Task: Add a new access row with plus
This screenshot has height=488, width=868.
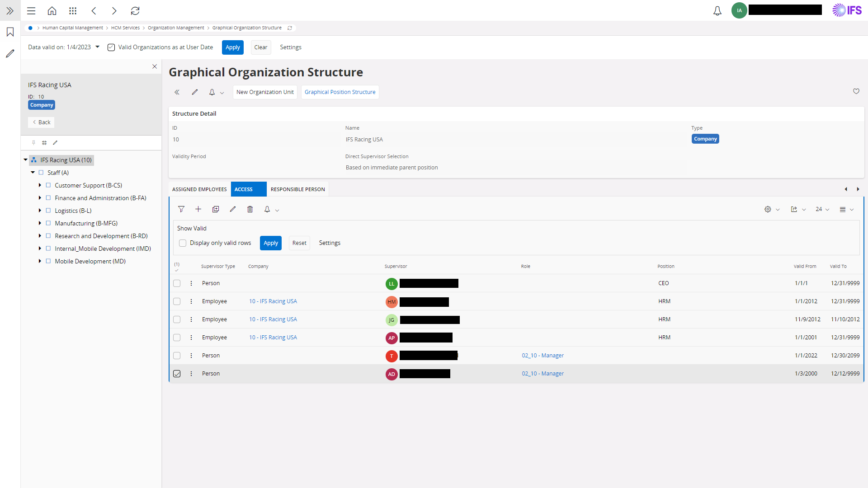Action: [x=198, y=209]
